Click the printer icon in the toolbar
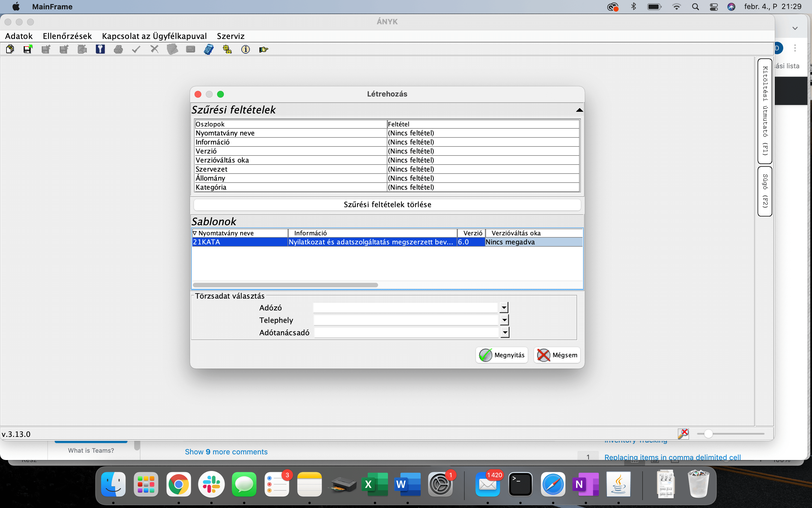This screenshot has height=508, width=812. click(118, 49)
